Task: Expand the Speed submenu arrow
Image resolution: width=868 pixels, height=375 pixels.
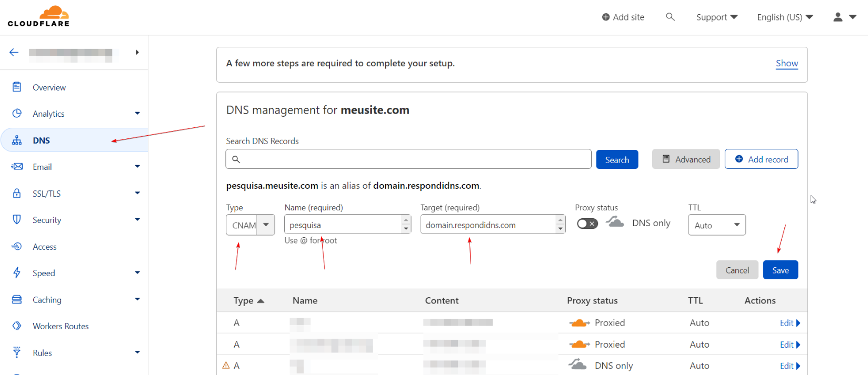Action: pyautogui.click(x=137, y=272)
